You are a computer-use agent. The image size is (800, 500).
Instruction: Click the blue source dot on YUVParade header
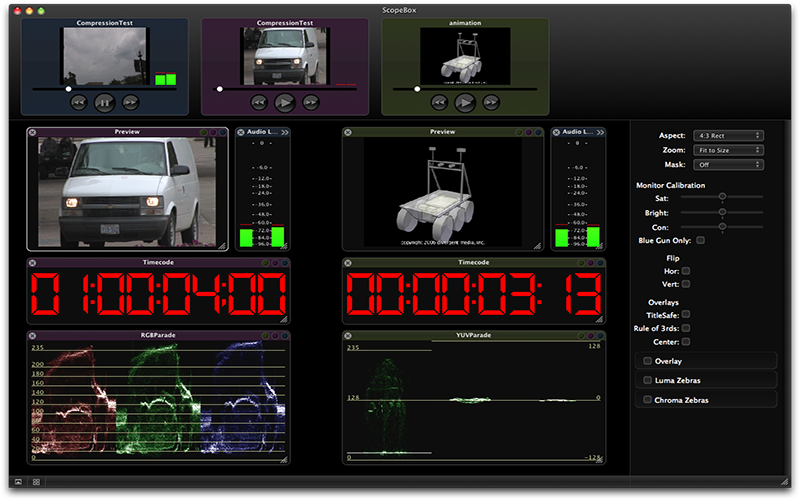[600, 336]
